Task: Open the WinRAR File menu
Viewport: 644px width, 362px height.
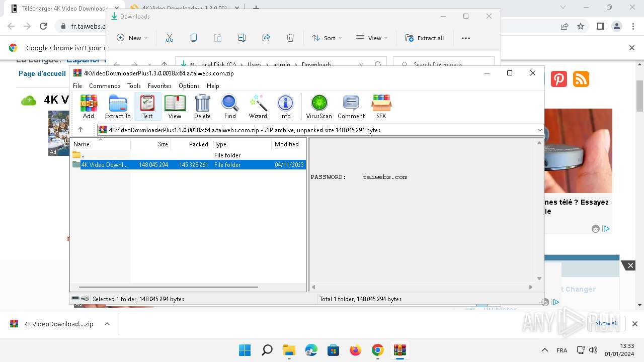Action: coord(77,86)
